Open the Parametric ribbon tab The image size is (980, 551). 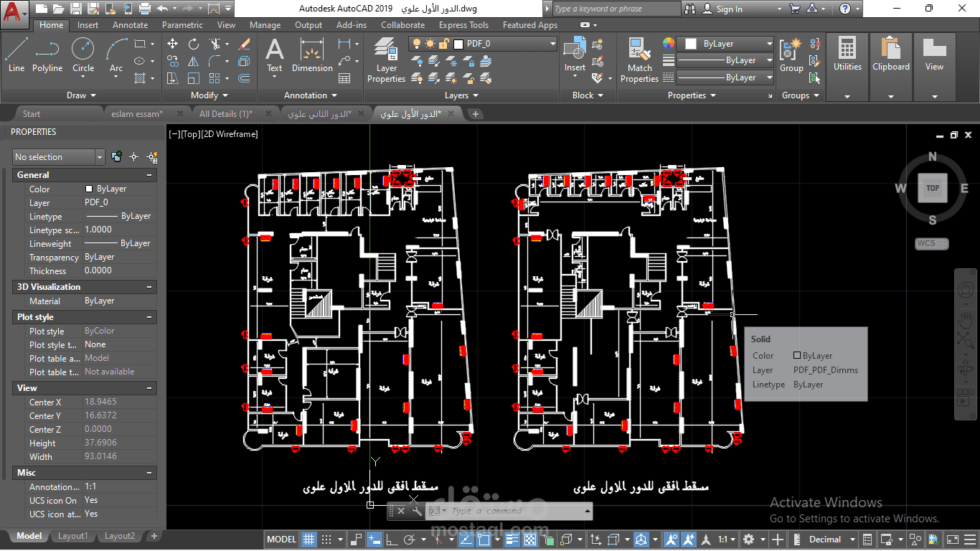182,25
